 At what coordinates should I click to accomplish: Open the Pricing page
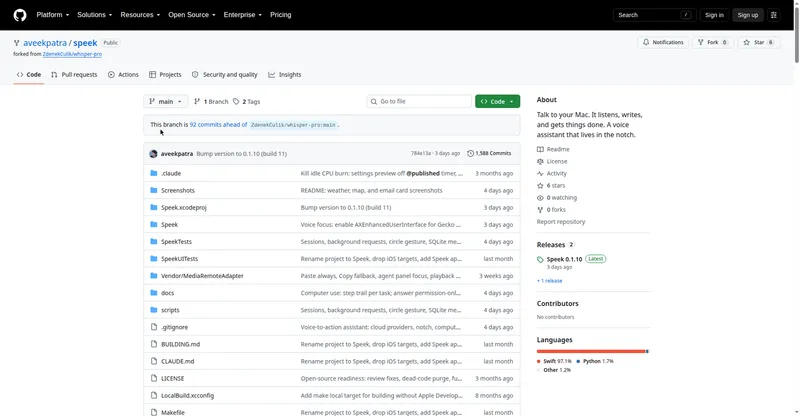281,15
